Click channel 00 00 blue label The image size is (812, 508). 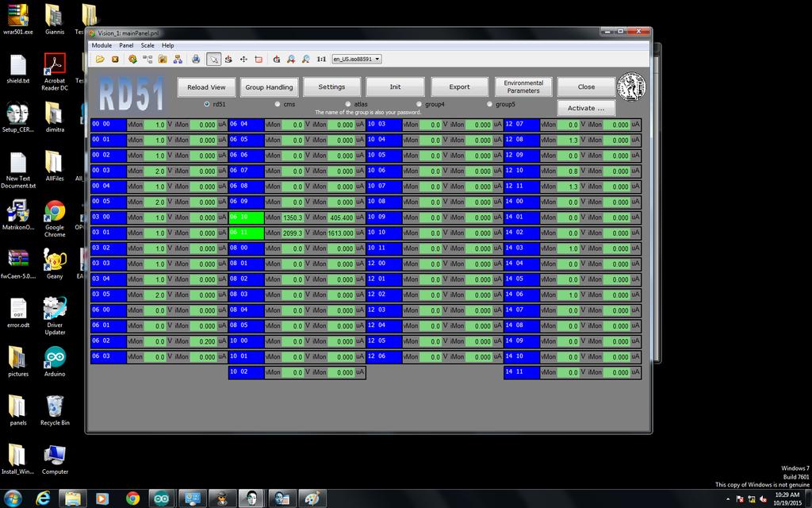click(x=109, y=125)
